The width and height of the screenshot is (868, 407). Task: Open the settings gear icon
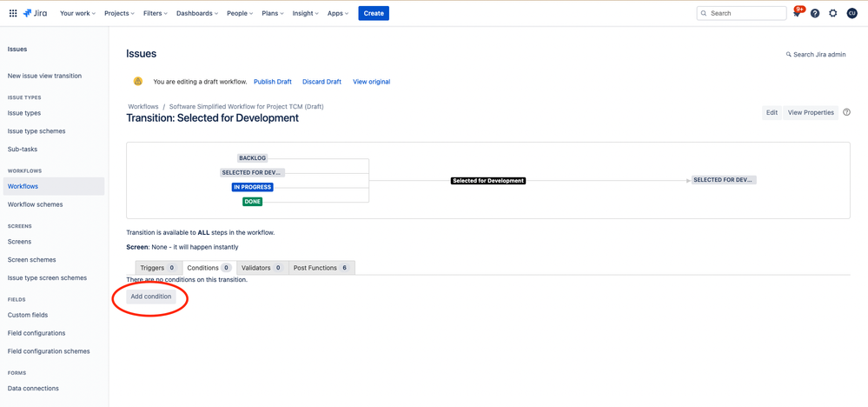(x=833, y=13)
